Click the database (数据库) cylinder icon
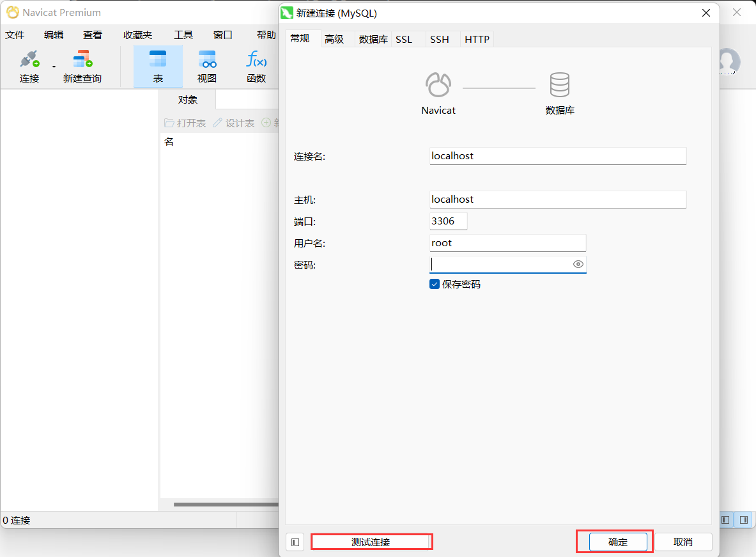Screen dimensions: 756x557 [x=560, y=84]
